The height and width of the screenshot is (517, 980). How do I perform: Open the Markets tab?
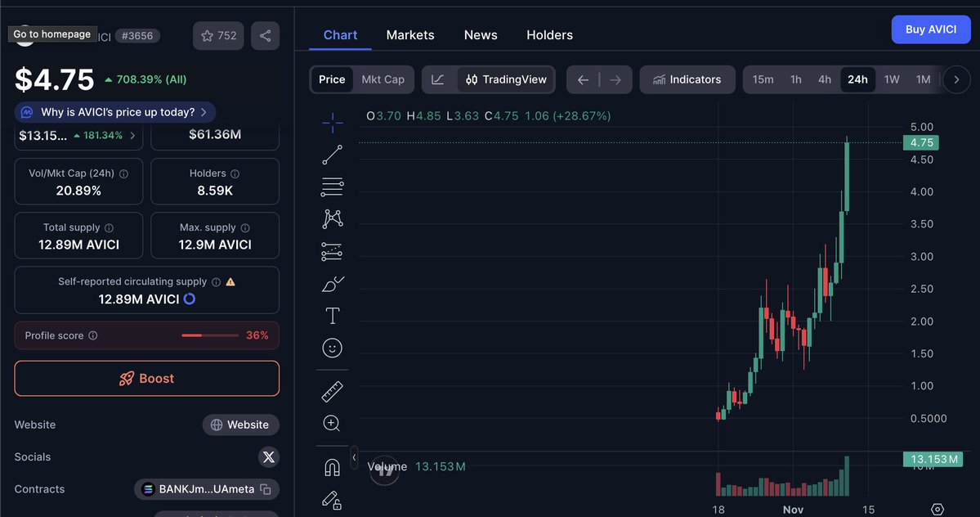pyautogui.click(x=410, y=35)
